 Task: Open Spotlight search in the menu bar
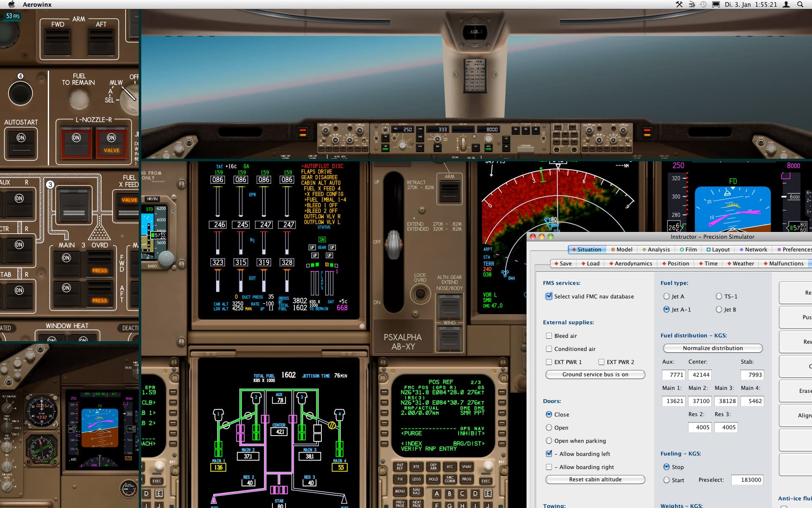click(x=800, y=5)
